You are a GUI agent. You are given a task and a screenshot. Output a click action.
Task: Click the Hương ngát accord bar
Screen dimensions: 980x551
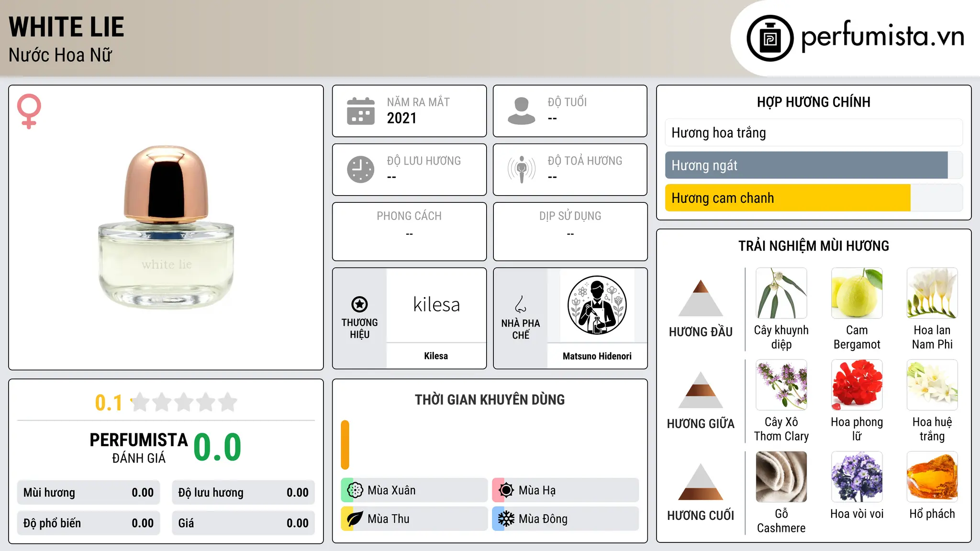click(813, 165)
